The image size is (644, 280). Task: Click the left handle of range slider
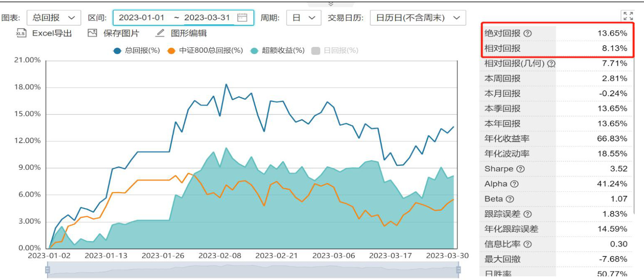point(48,269)
